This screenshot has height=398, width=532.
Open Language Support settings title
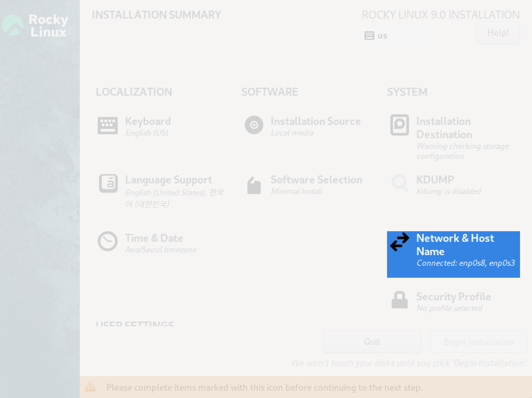(168, 180)
